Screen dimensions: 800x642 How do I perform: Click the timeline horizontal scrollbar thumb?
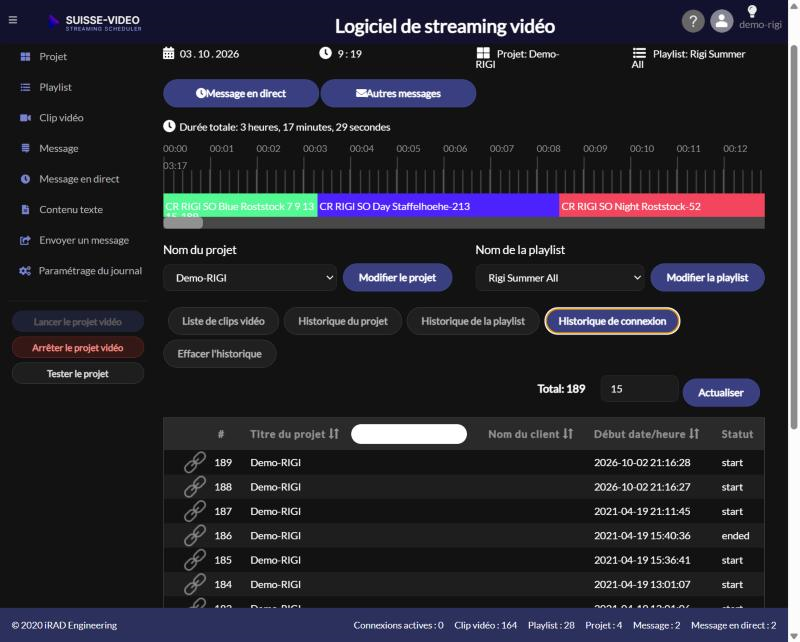pyautogui.click(x=183, y=223)
